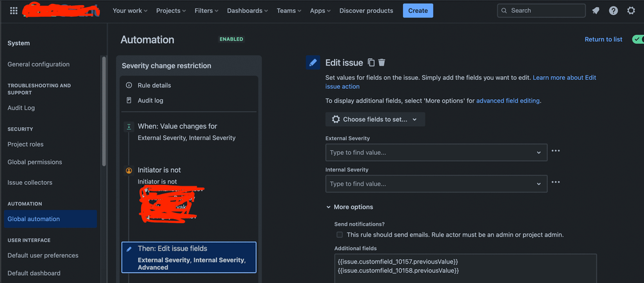Click Return to list link
Screen dimensions: 644x283
[603, 39]
